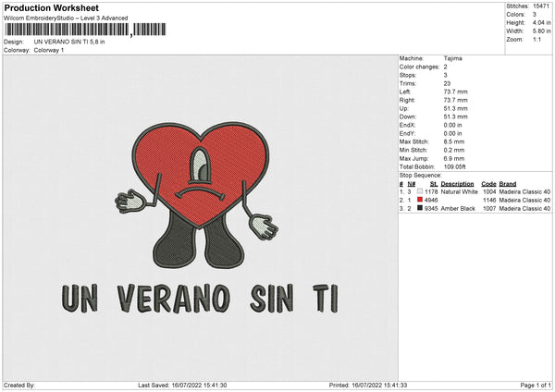This screenshot has height=392, width=555.
Task: Click the Natural White color swatch
Action: pos(420,191)
